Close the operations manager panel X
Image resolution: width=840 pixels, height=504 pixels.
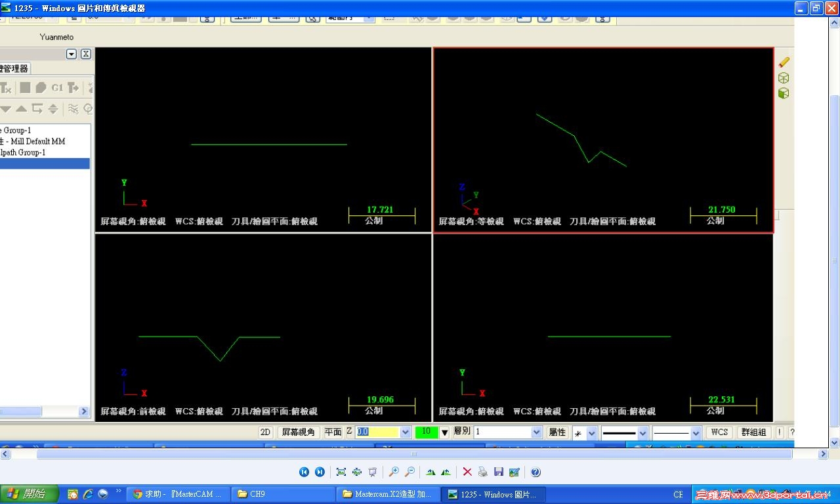[x=86, y=54]
